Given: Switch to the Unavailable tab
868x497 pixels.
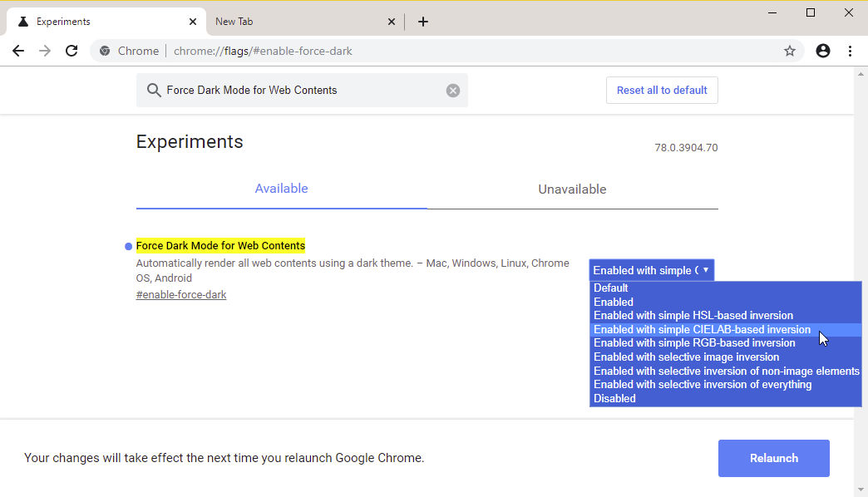Looking at the screenshot, I should [572, 189].
